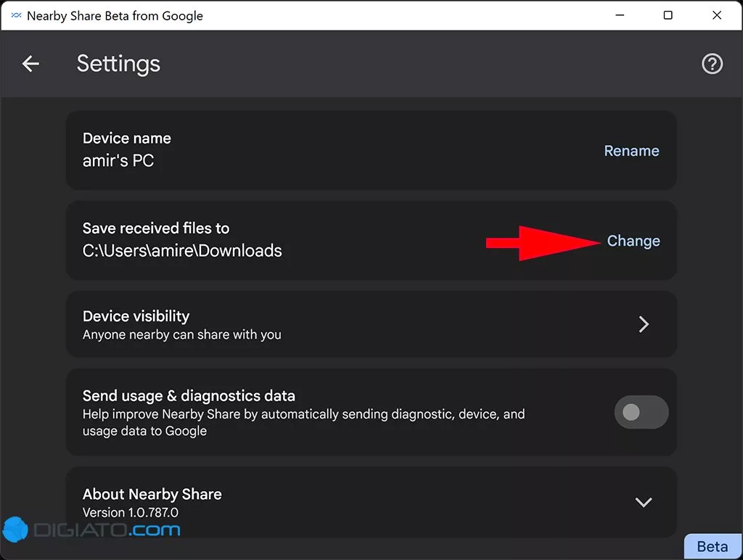Click the Beta badge
Viewport: 743px width, 560px height.
click(713, 546)
